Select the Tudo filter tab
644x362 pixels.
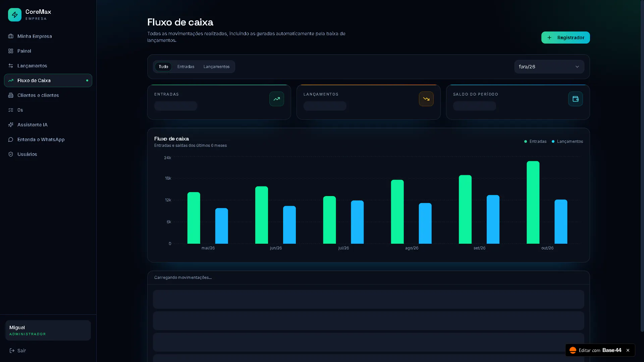[x=163, y=67]
